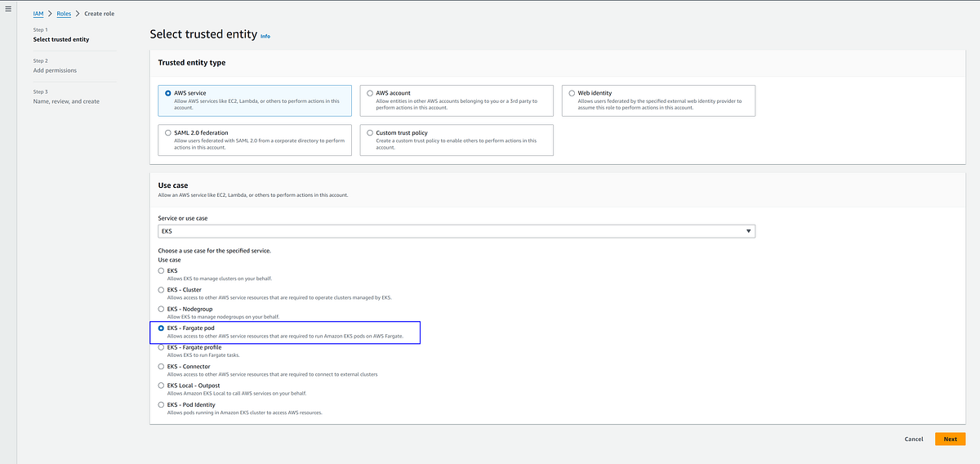Select the plain EKS use case radio
The width and height of the screenshot is (980, 464).
tap(161, 270)
